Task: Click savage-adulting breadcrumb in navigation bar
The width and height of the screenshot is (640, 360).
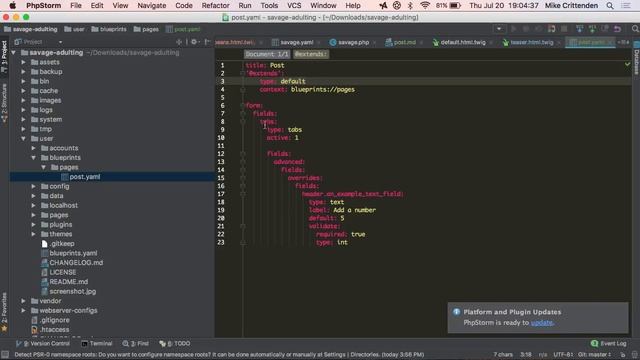Action: point(31,29)
